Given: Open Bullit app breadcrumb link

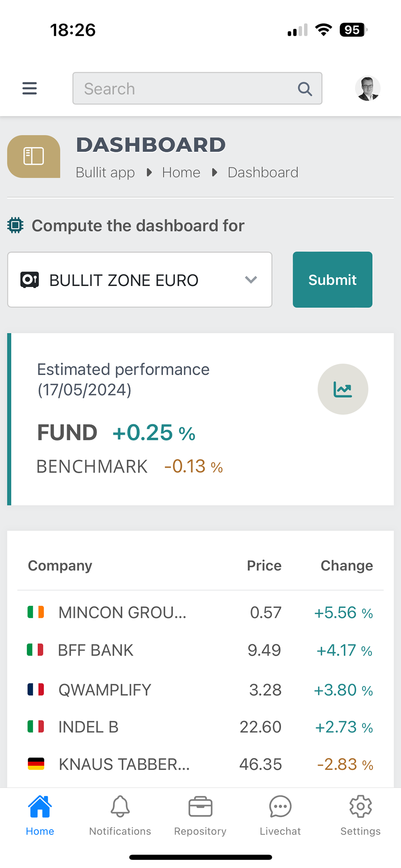Looking at the screenshot, I should (106, 172).
